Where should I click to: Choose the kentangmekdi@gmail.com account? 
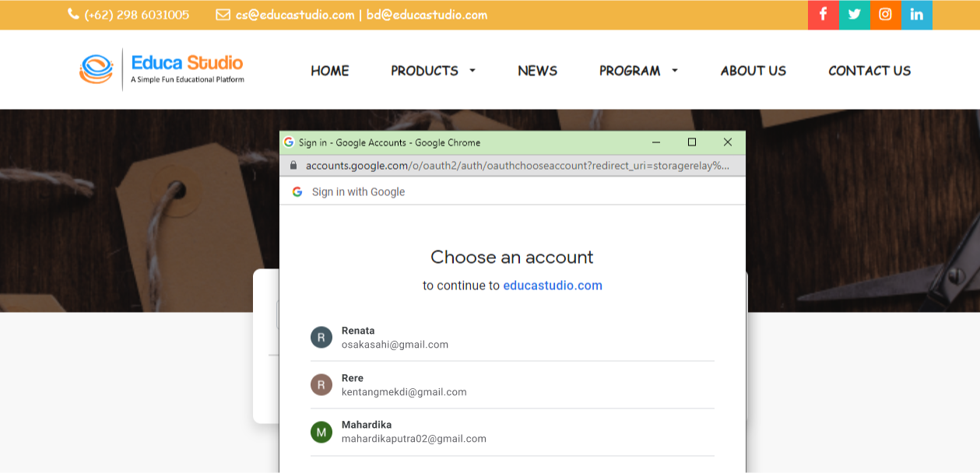coord(512,385)
